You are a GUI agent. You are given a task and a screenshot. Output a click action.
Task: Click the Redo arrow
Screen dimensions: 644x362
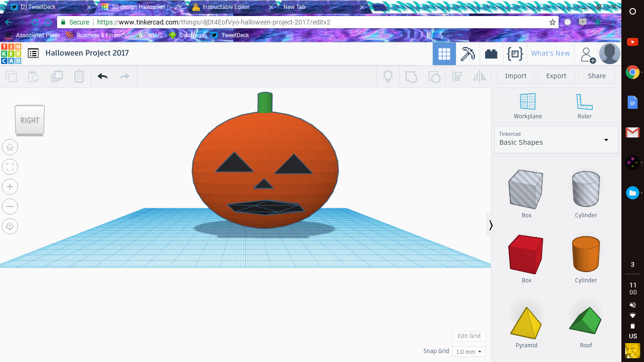tap(124, 76)
